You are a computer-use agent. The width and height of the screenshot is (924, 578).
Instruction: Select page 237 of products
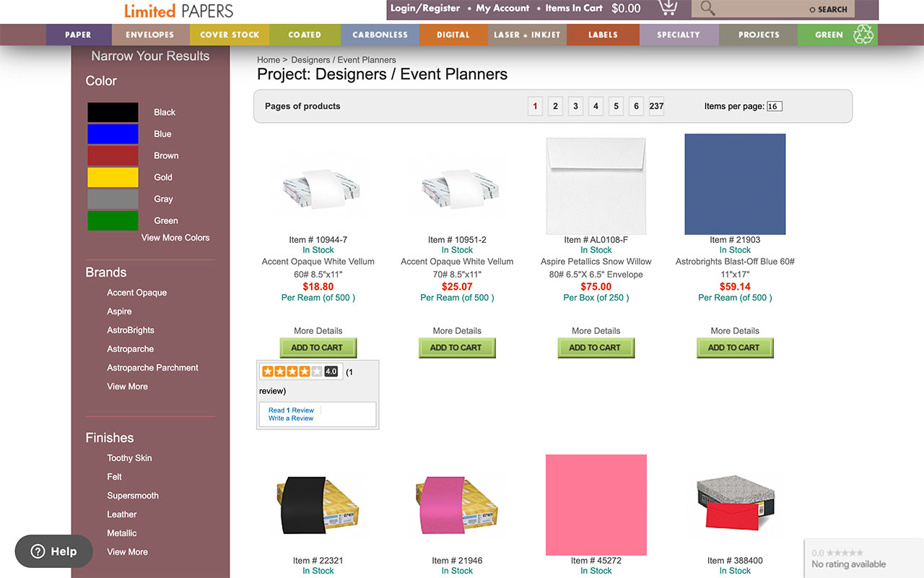(x=655, y=105)
